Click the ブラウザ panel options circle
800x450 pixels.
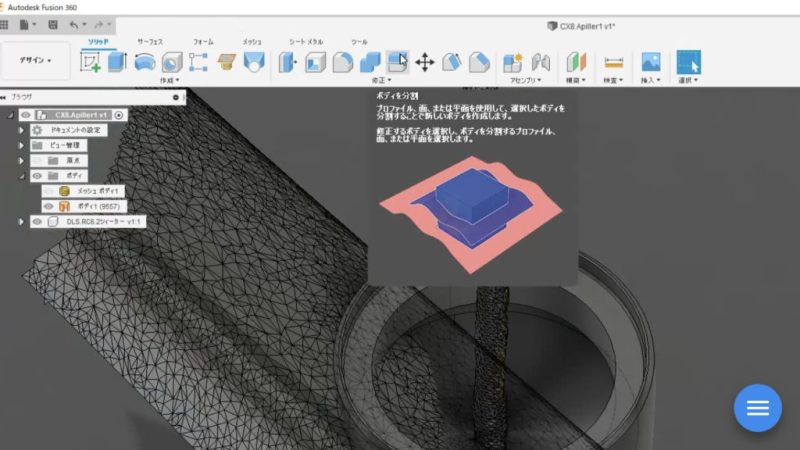(x=176, y=97)
